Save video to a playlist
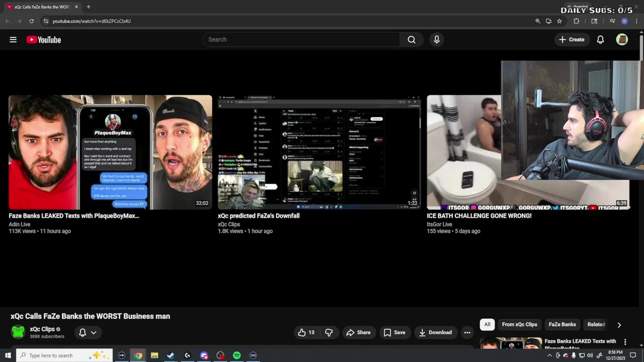Screen dimensions: 644x362 394,332
